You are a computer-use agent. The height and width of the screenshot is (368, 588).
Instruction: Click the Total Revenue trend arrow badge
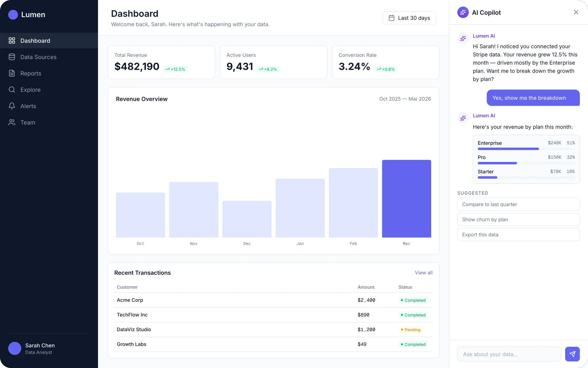[x=175, y=69]
